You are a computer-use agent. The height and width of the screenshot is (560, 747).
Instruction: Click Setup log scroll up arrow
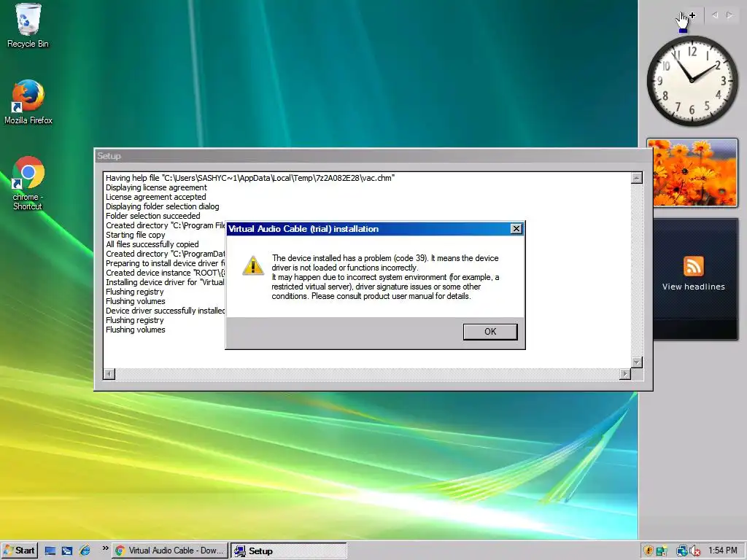(x=636, y=178)
